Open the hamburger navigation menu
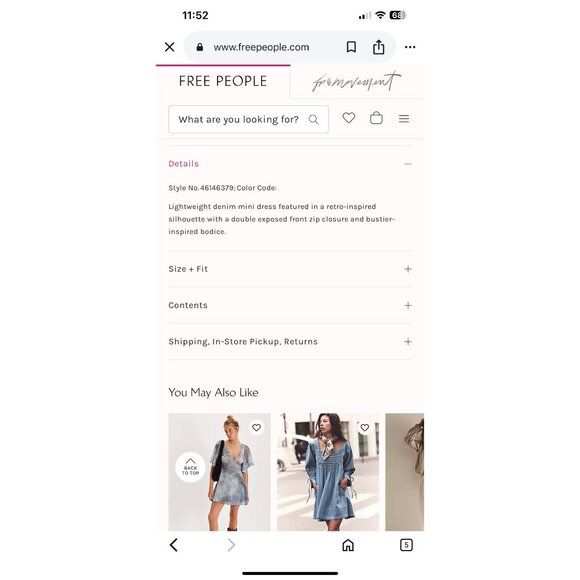 [404, 119]
